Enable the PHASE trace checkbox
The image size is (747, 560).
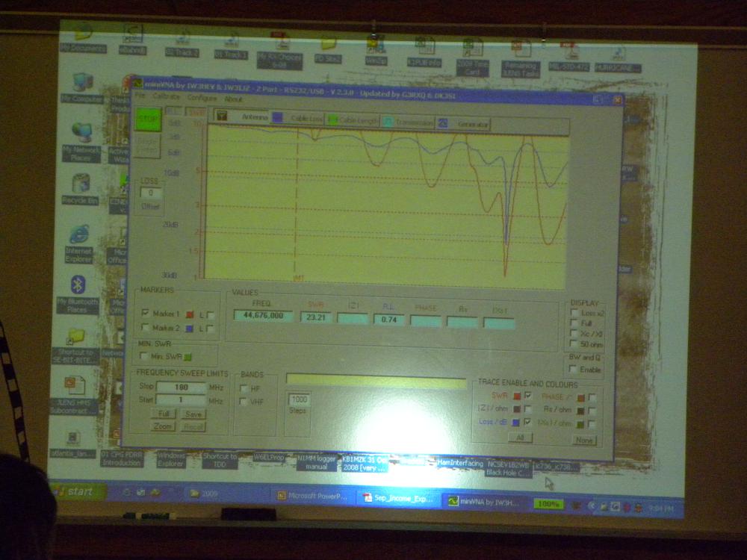click(592, 397)
